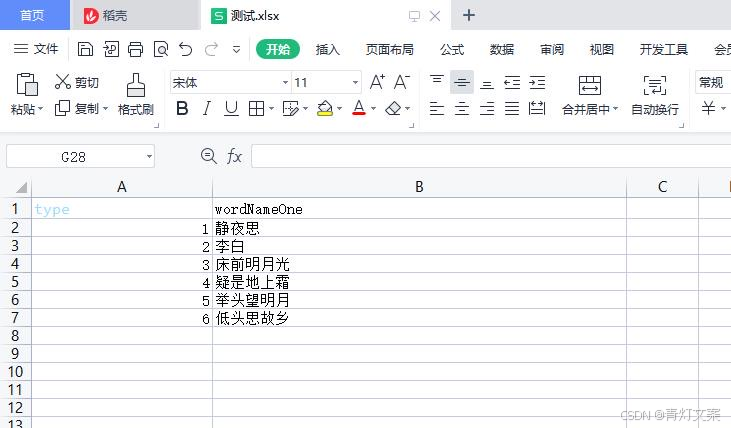
Task: Open the fill color dropdown arrow
Action: tap(339, 109)
